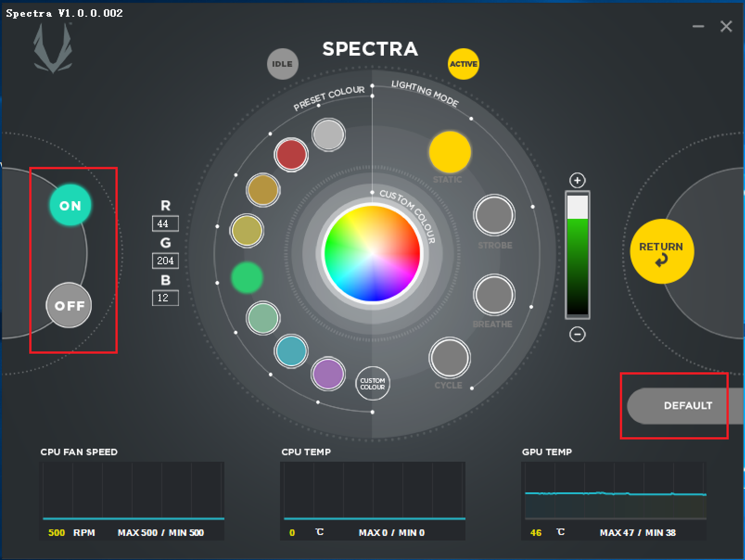The image size is (745, 560).
Task: Click the "MAX 0 / MIN 0" text
Action: 392,533
